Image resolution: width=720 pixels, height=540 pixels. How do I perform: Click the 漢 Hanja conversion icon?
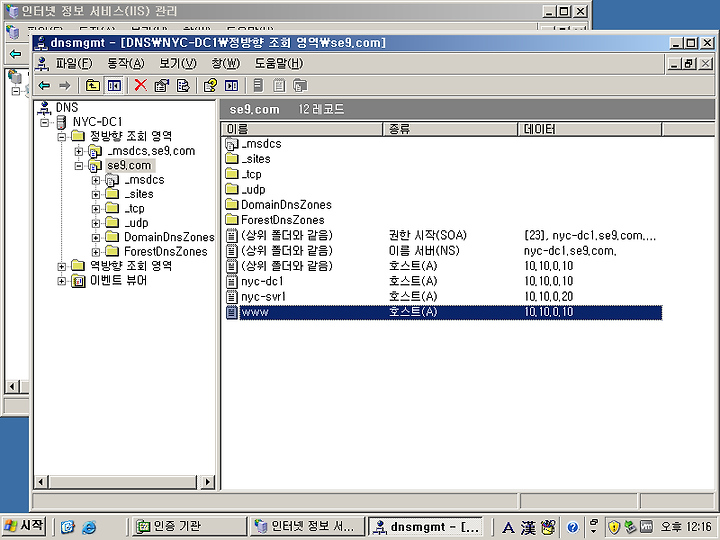pyautogui.click(x=528, y=527)
